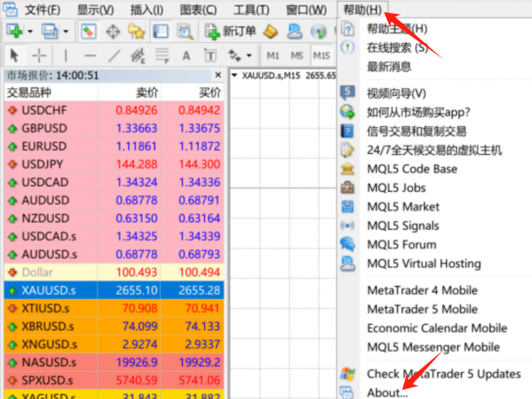Click the profiles icon in toolbar

pyautogui.click(x=50, y=31)
